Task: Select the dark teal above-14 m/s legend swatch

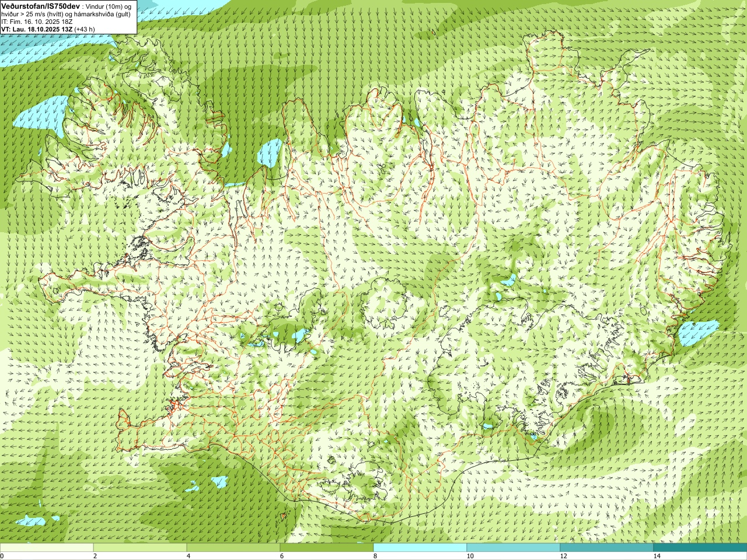Action: (x=700, y=548)
